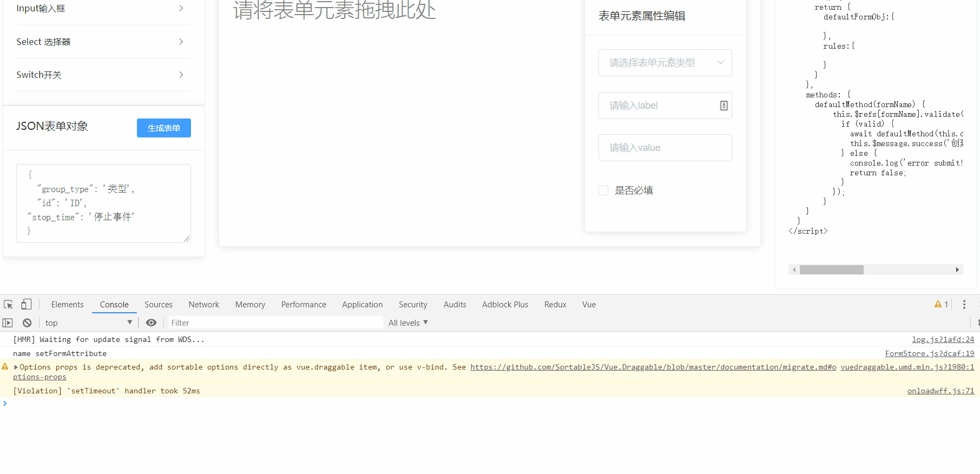Viewport: 980px width, 474px height.
Task: Click the JSON表单对象 heading
Action: [52, 126]
